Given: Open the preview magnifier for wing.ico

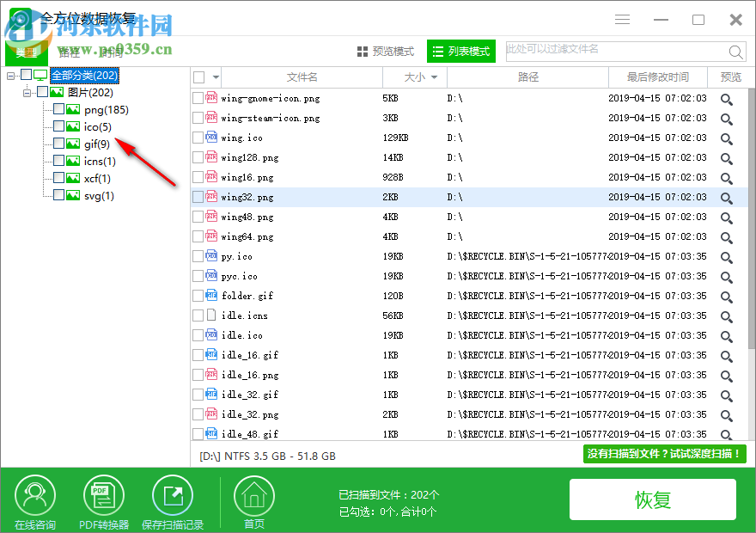Looking at the screenshot, I should pos(727,138).
